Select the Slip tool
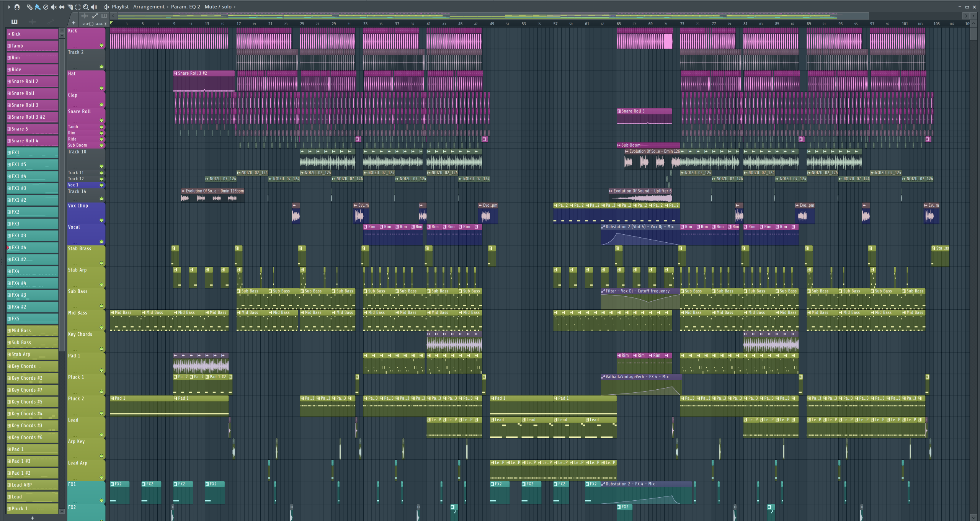Viewport: 980px width, 521px height. tap(62, 7)
